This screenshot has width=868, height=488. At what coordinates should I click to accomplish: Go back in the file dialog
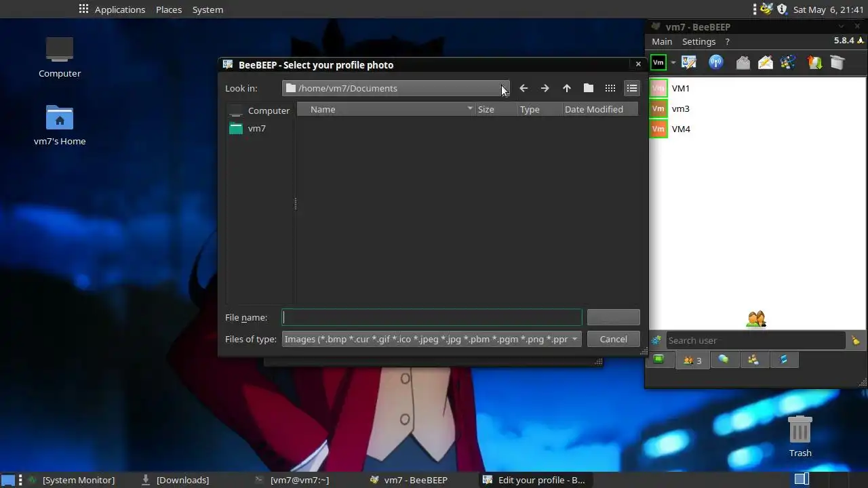(524, 88)
